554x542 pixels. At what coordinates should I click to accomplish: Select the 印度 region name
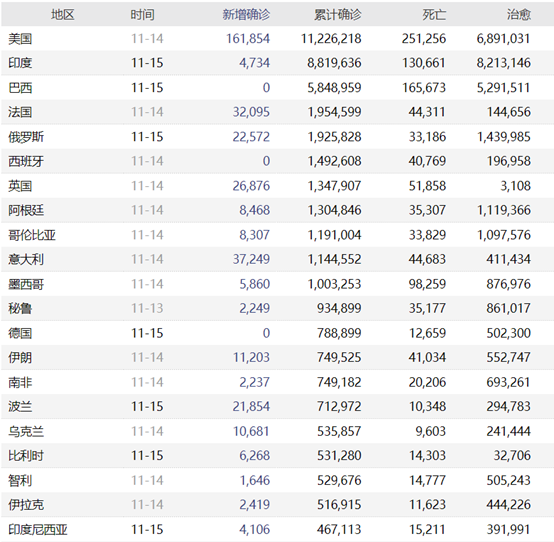click(x=20, y=63)
